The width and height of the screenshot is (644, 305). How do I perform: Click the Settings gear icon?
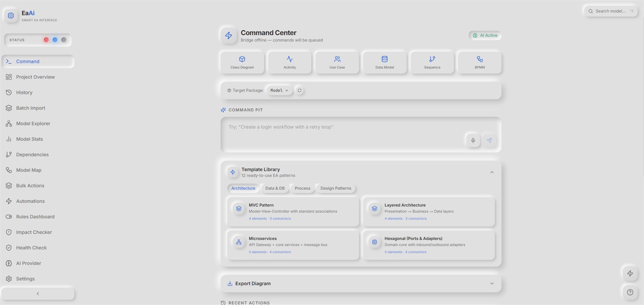tap(9, 279)
